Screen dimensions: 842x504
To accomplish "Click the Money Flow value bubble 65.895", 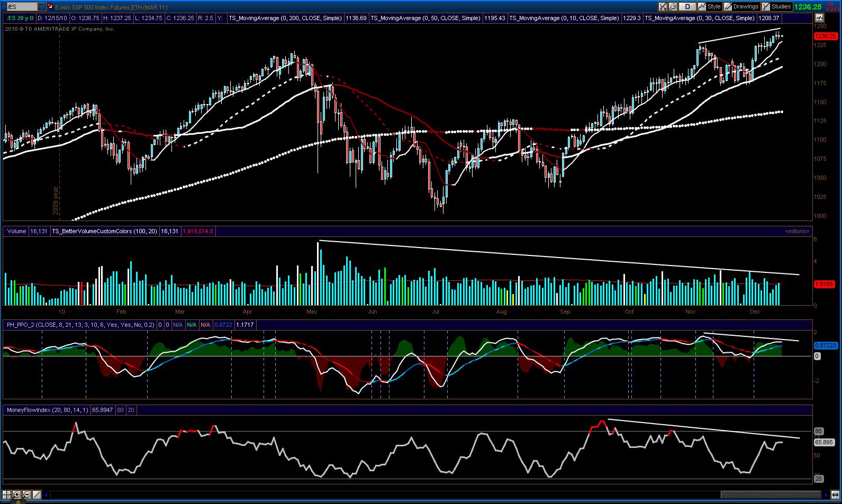I will [x=824, y=442].
